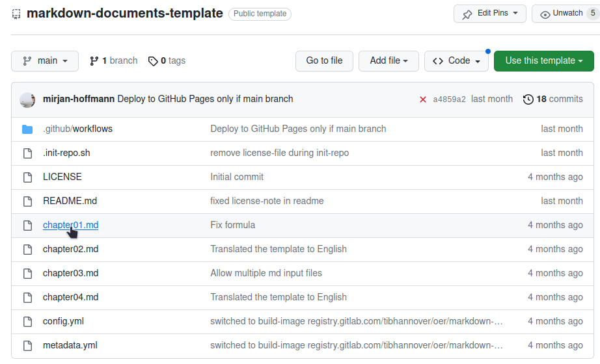This screenshot has height=364, width=600.
Task: Click the repository template icon by title
Action: tap(16, 14)
